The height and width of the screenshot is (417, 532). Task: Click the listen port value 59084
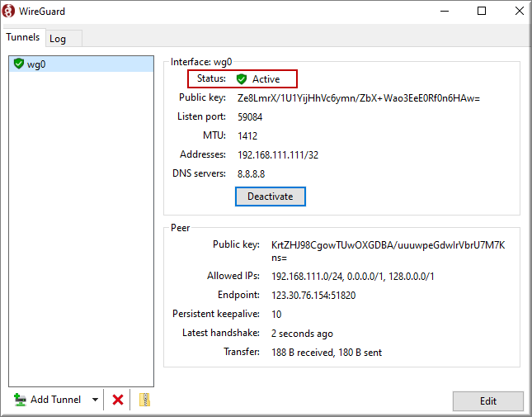[250, 117]
